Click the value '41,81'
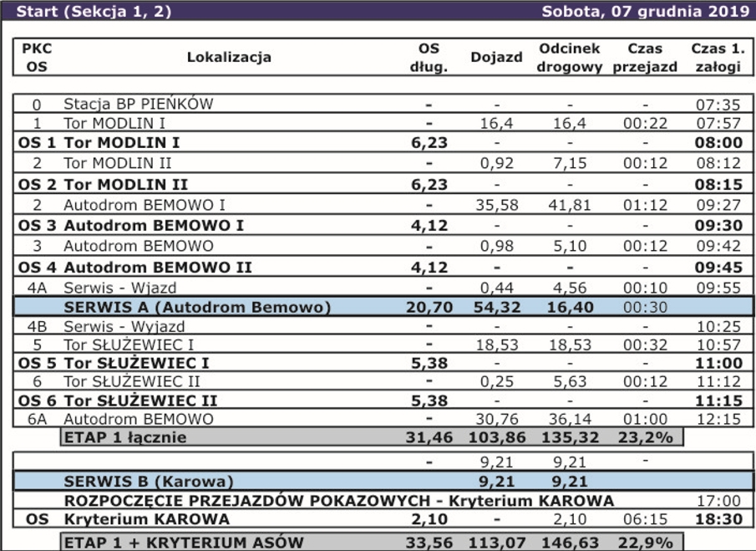This screenshot has width=756, height=551. 570,205
